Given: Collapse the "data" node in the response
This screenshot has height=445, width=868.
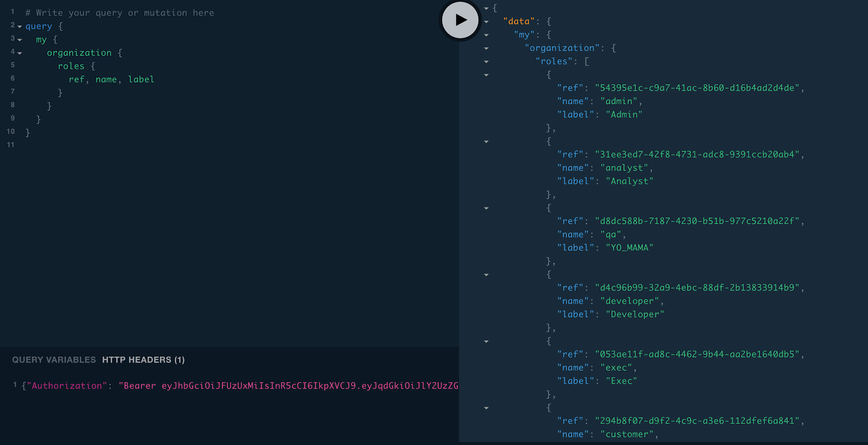Looking at the screenshot, I should tap(486, 22).
